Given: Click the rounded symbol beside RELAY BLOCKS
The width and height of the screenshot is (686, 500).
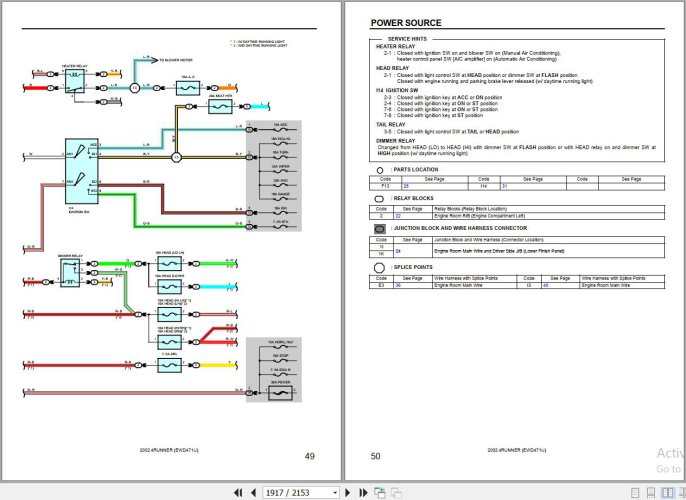Looking at the screenshot, I should (379, 199).
